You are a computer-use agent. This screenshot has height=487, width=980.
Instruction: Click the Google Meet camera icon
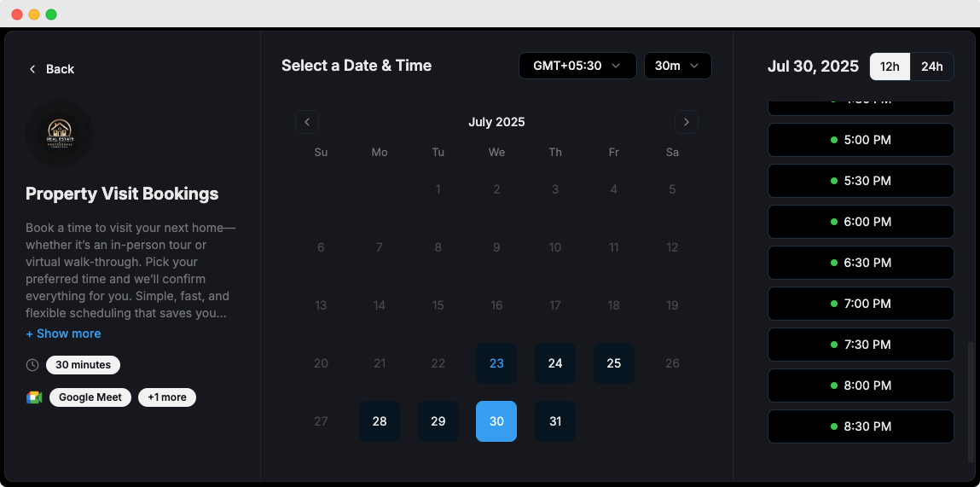pyautogui.click(x=34, y=397)
